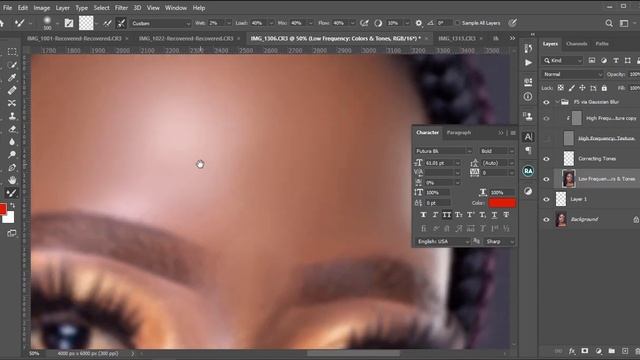The image size is (640, 360).
Task: Open the font size dropdown arrow
Action: point(458,163)
